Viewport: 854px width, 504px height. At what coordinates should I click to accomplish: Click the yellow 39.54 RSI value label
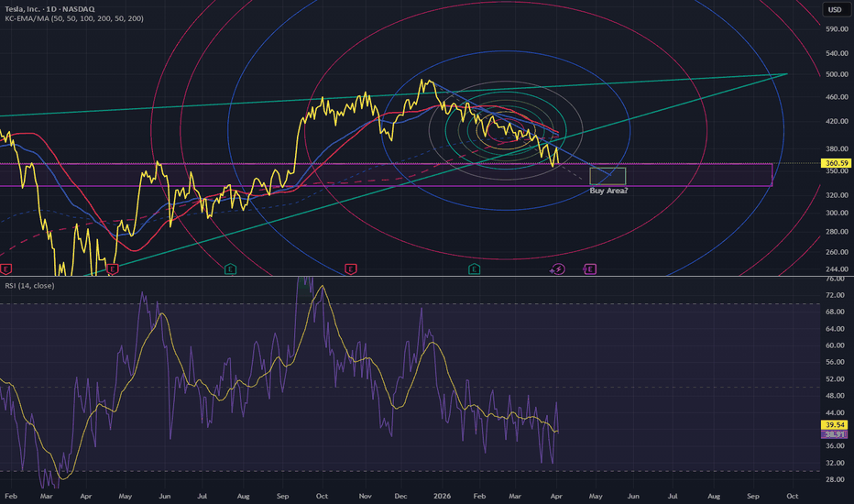click(x=835, y=425)
